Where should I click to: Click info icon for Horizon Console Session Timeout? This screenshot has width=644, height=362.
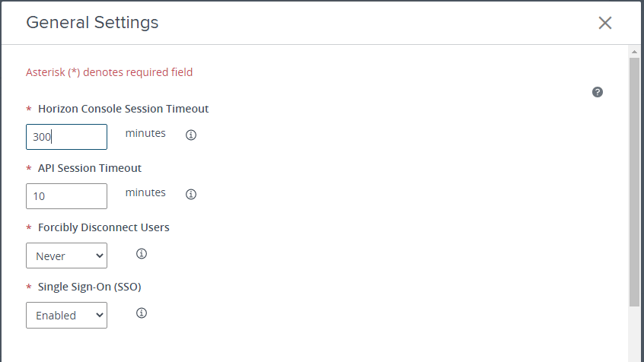pos(191,135)
